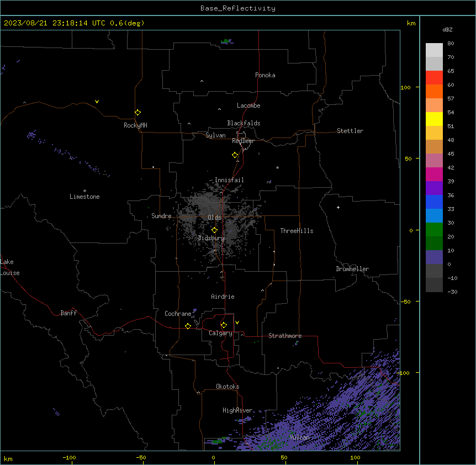Select the dark green 20 dBZ swatch
Viewport: 476px width, 465px height.
[x=434, y=243]
